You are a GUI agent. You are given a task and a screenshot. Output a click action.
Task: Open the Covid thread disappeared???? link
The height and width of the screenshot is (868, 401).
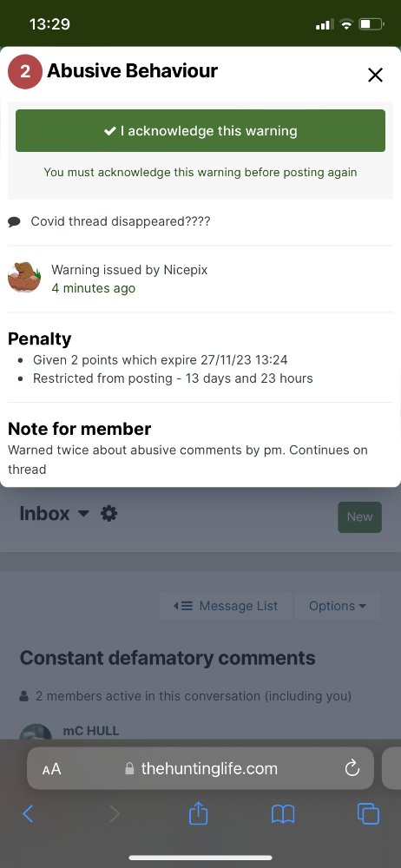(x=120, y=221)
